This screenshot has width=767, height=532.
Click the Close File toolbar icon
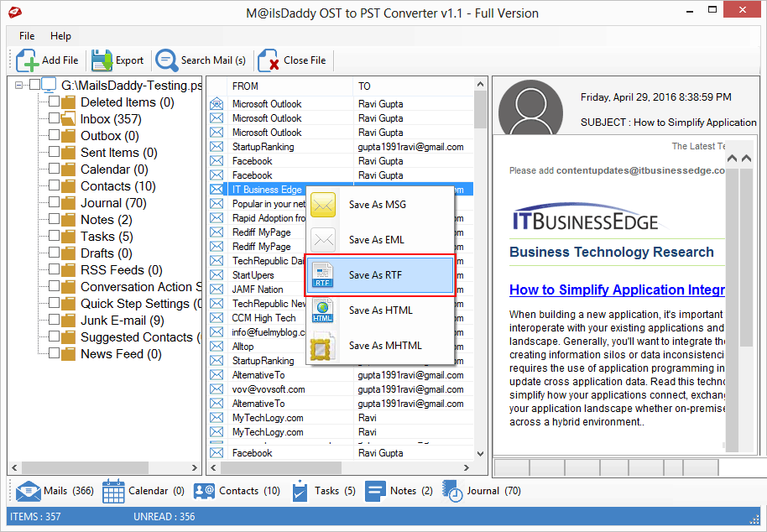268,60
